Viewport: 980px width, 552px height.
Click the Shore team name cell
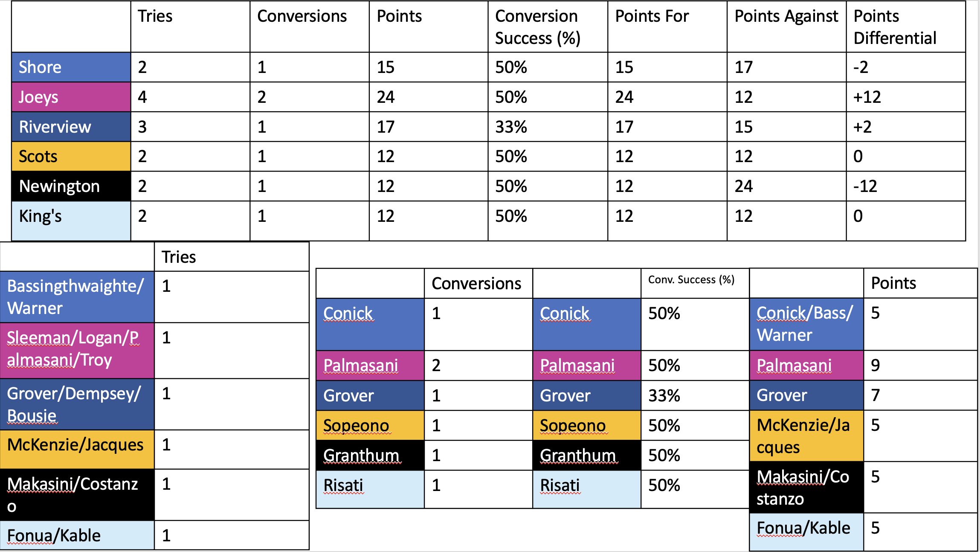(x=71, y=67)
